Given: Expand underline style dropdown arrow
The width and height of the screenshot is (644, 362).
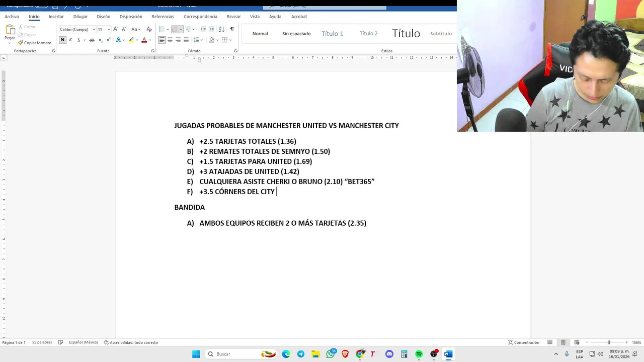Looking at the screenshot, I should [x=85, y=40].
